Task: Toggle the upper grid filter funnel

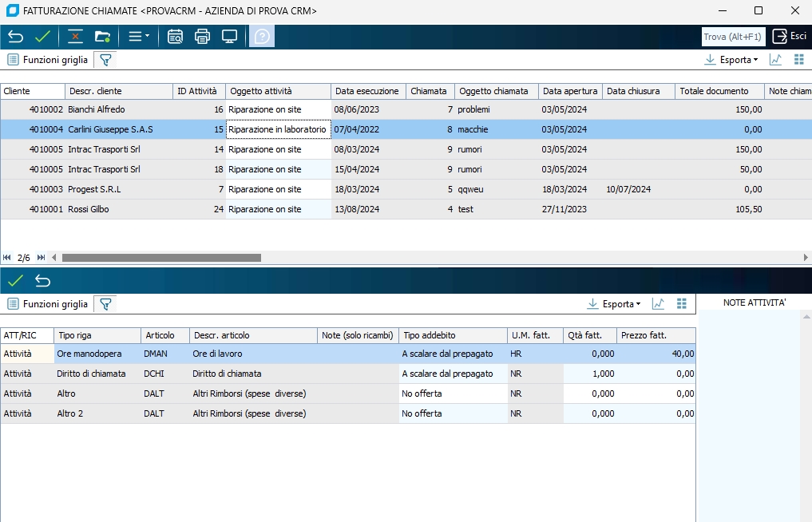Action: pyautogui.click(x=105, y=60)
